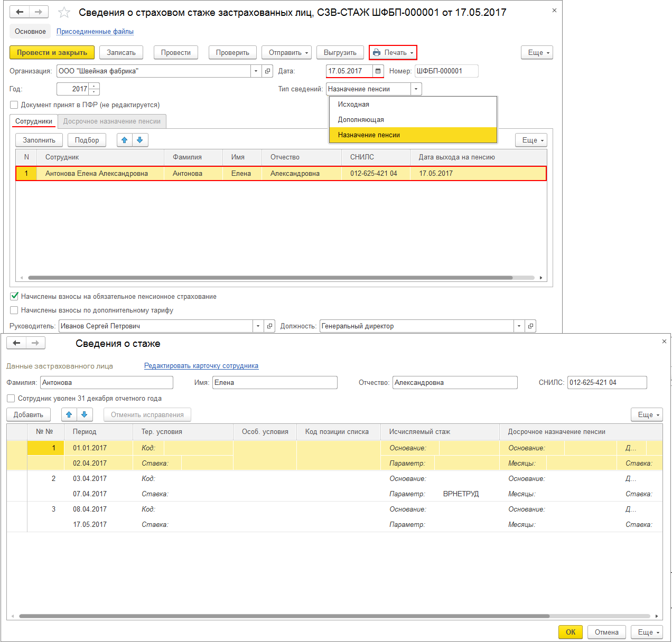Open organization card icon beside ООО Швейная фабрика

pyautogui.click(x=268, y=71)
